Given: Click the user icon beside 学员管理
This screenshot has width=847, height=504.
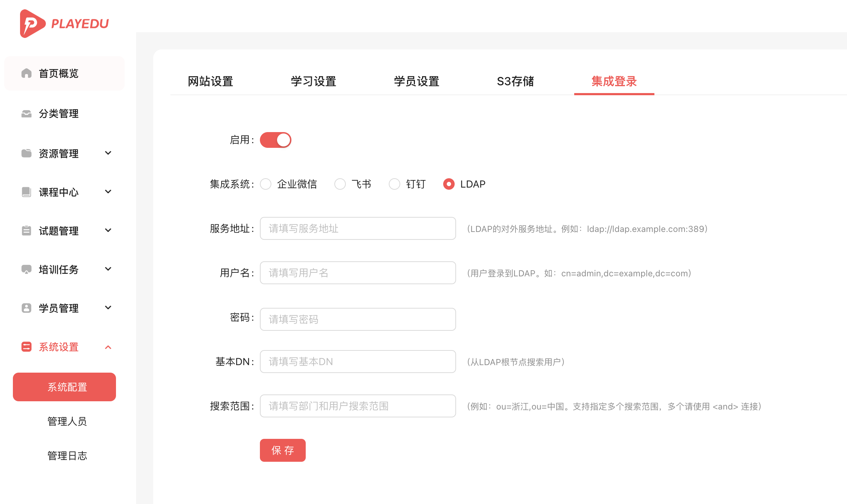Looking at the screenshot, I should 26,308.
